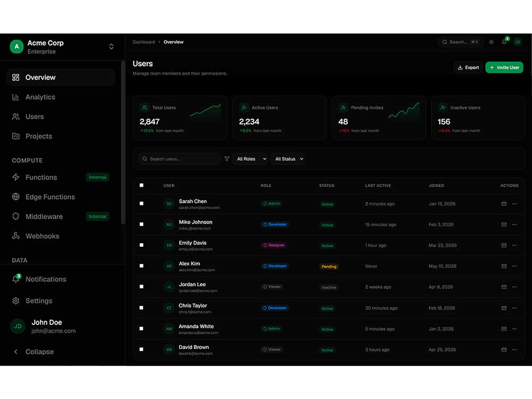Image resolution: width=532 pixels, height=399 pixels.
Task: Open Webhooks in sidebar
Action: (61, 236)
